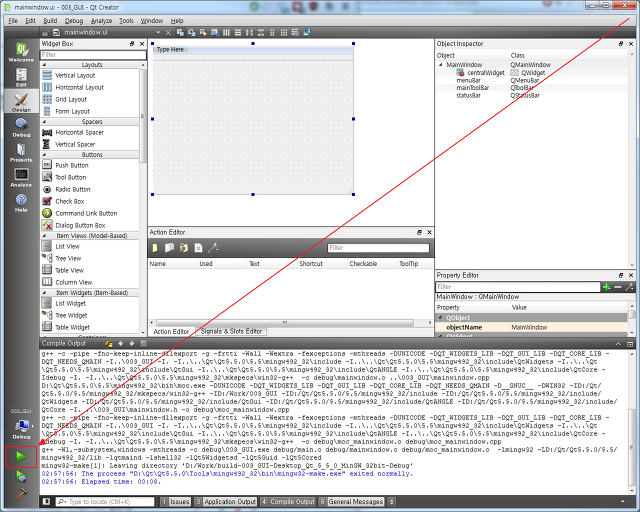Click Adjust Size toolbar icon
The height and width of the screenshot is (512, 640).
(307, 32)
